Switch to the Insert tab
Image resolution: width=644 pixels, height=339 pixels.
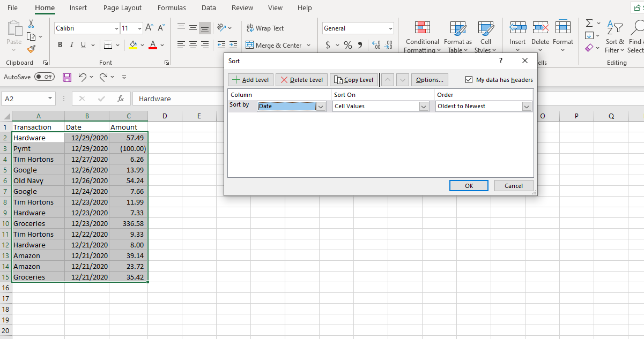click(78, 8)
